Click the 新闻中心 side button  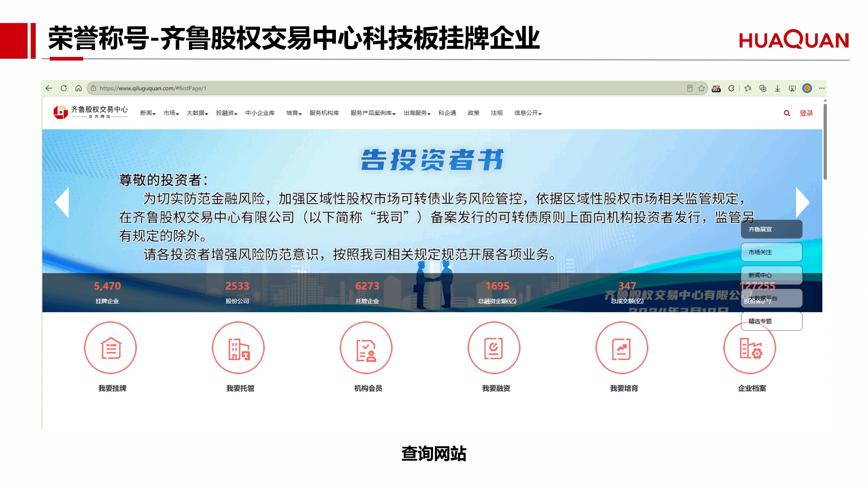click(771, 275)
